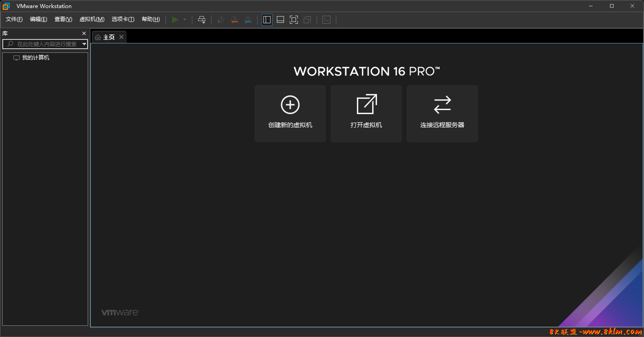Screen dimensions: 644x337
Task: Click 连接远程服务器 button
Action: pyautogui.click(x=442, y=114)
